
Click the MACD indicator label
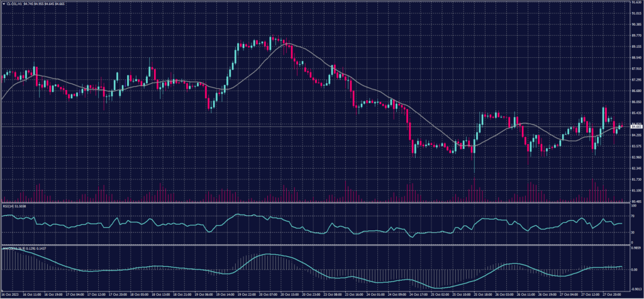pos(8,247)
